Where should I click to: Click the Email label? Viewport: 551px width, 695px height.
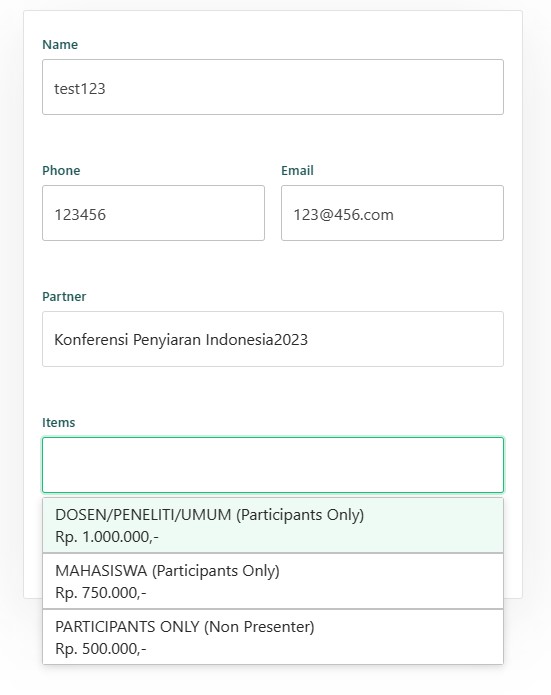click(297, 170)
